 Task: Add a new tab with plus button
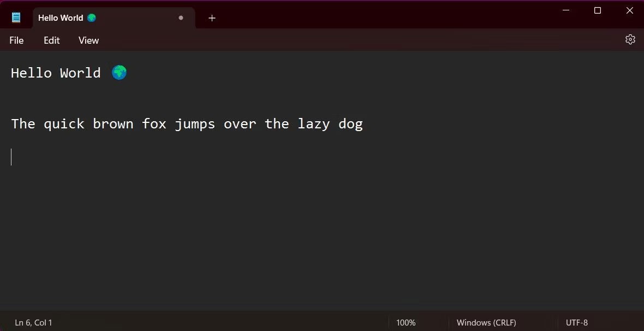212,18
